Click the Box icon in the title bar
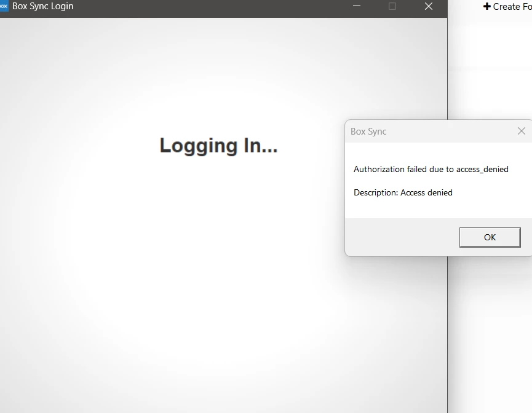 4,6
